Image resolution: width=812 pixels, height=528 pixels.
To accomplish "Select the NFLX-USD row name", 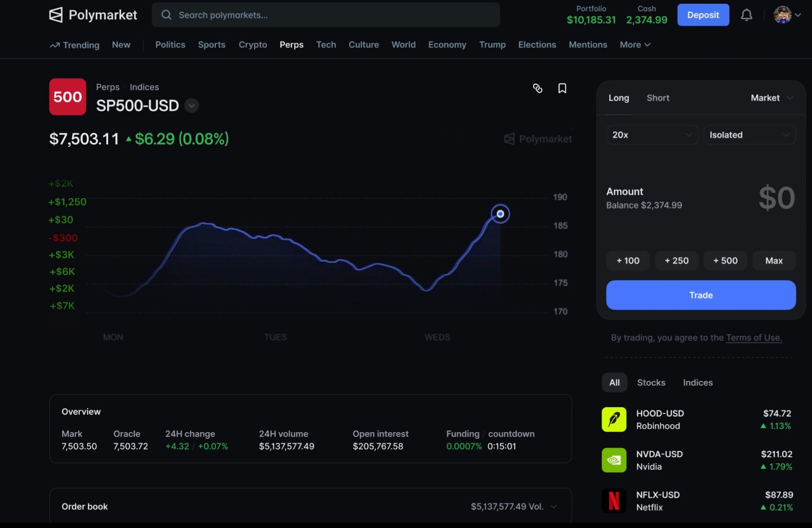I will point(658,495).
